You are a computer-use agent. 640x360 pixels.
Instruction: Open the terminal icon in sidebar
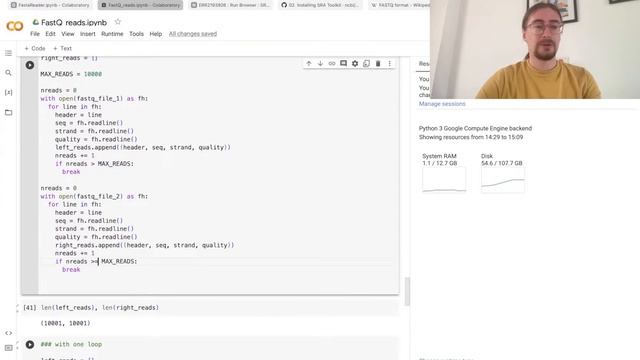pyautogui.click(x=8, y=348)
